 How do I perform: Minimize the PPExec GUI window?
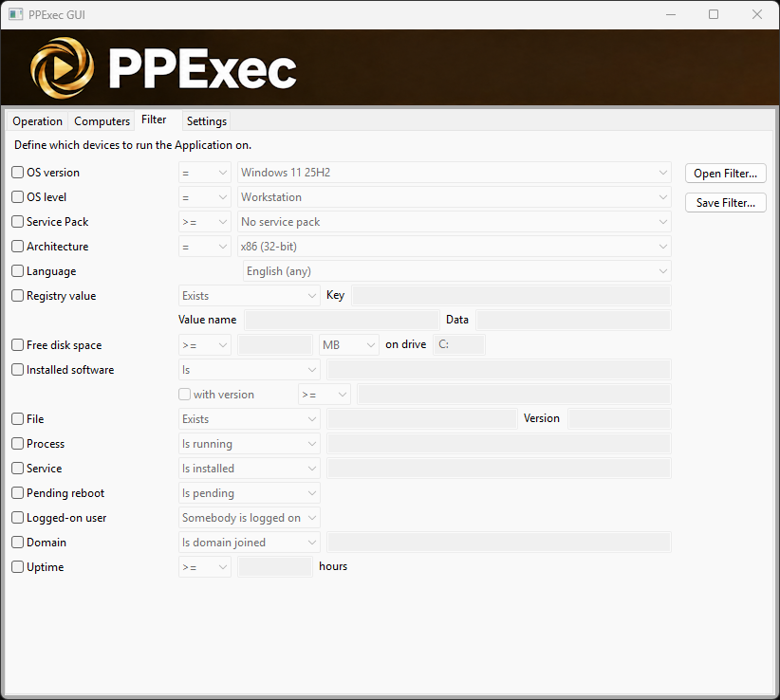coord(671,14)
